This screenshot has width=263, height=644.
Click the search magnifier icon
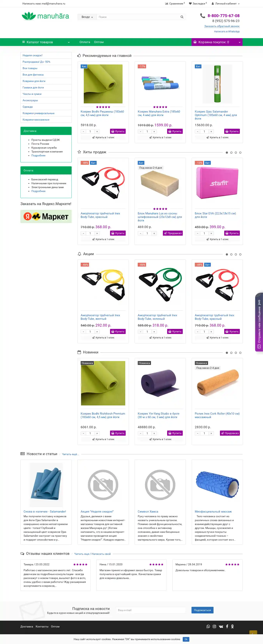182,17
